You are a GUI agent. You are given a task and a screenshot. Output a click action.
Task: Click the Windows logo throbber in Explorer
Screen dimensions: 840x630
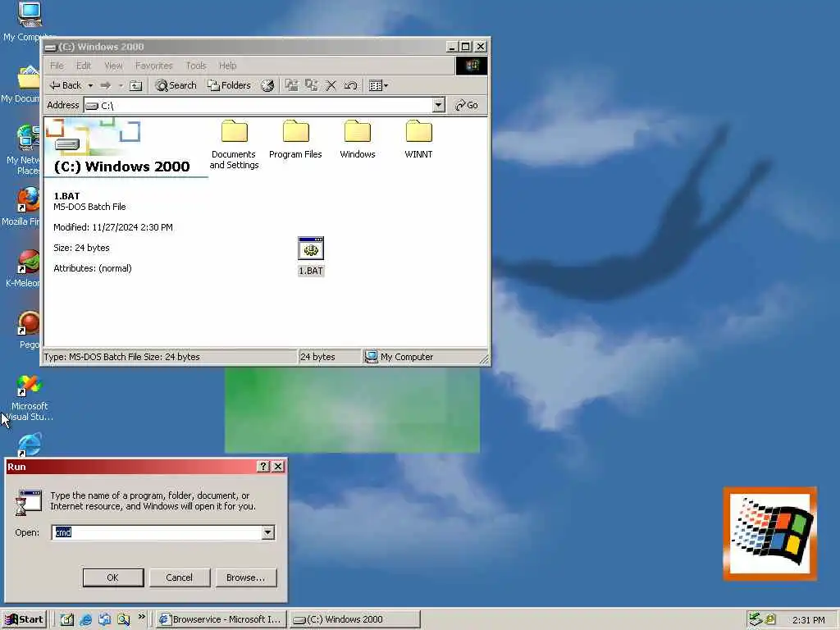[472, 66]
